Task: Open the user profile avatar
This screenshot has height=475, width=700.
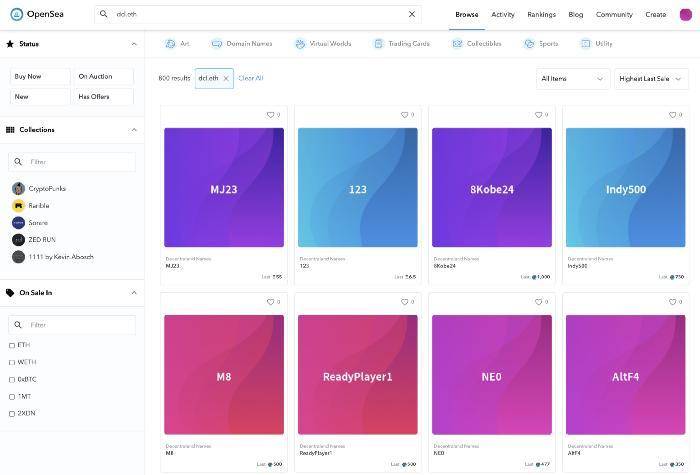Action: point(685,14)
